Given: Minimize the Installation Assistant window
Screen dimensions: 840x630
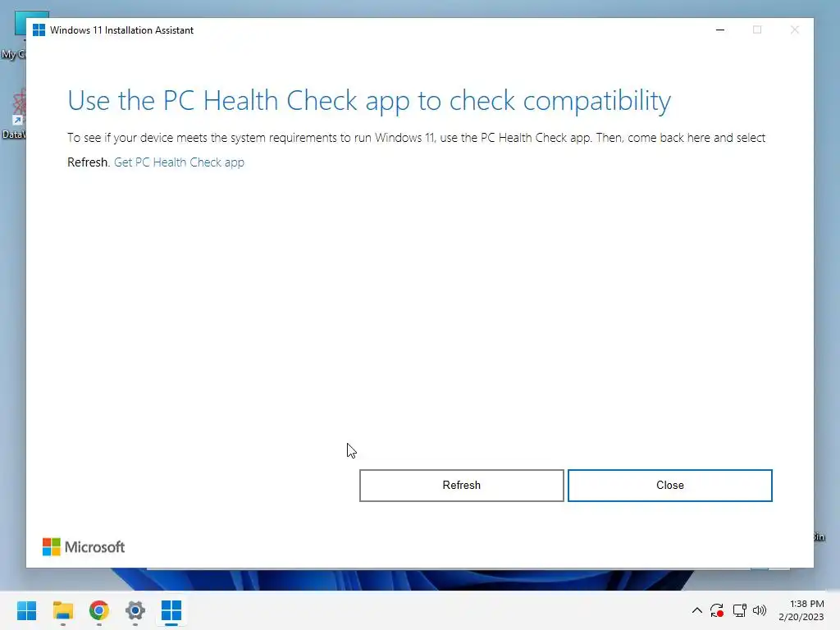Looking at the screenshot, I should (x=720, y=30).
